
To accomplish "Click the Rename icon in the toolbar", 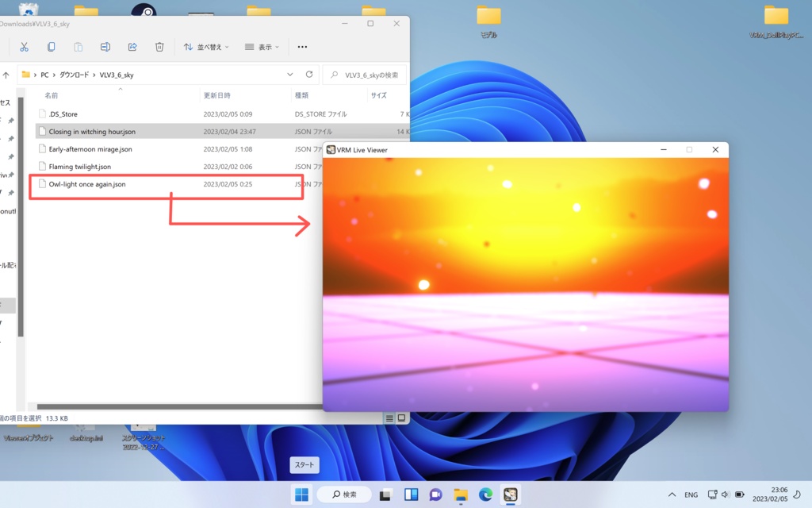I will click(104, 46).
